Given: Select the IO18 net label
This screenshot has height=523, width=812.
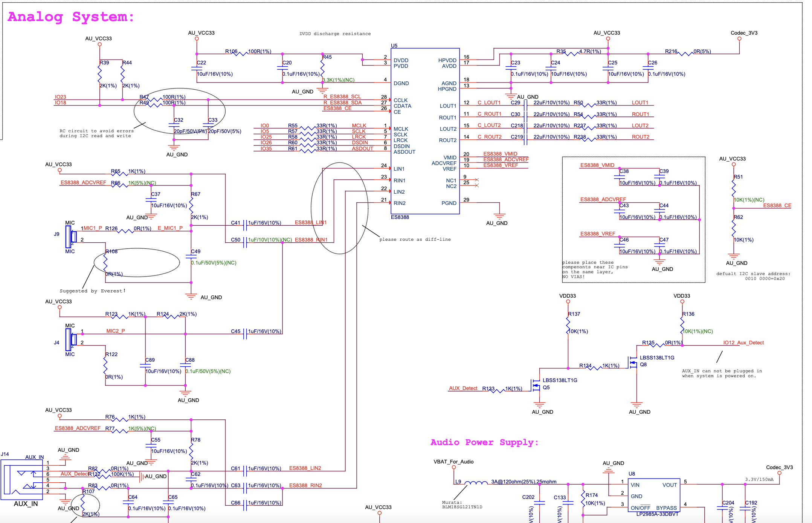Looking at the screenshot, I should tap(60, 102).
